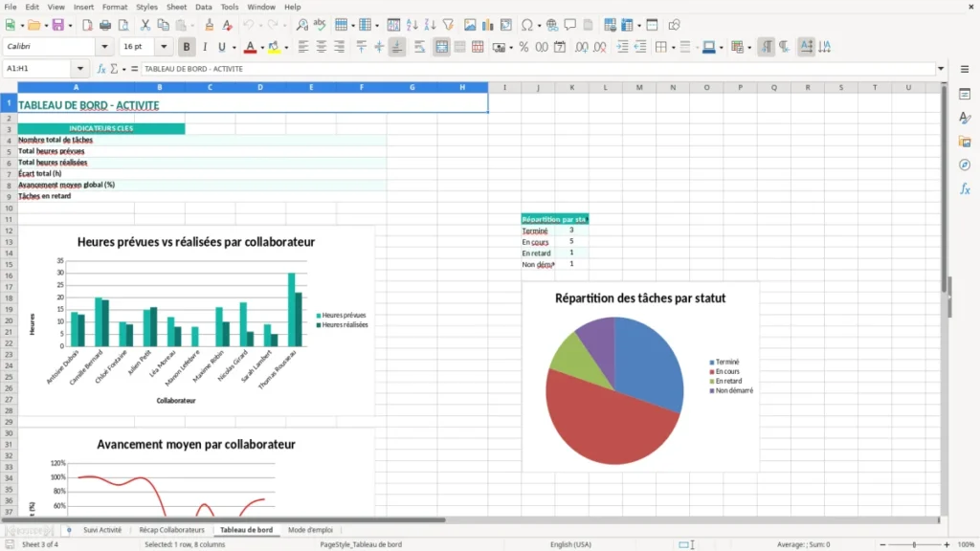The image size is (980, 551).
Task: Open the sidebar Navigator compass icon
Action: click(965, 165)
